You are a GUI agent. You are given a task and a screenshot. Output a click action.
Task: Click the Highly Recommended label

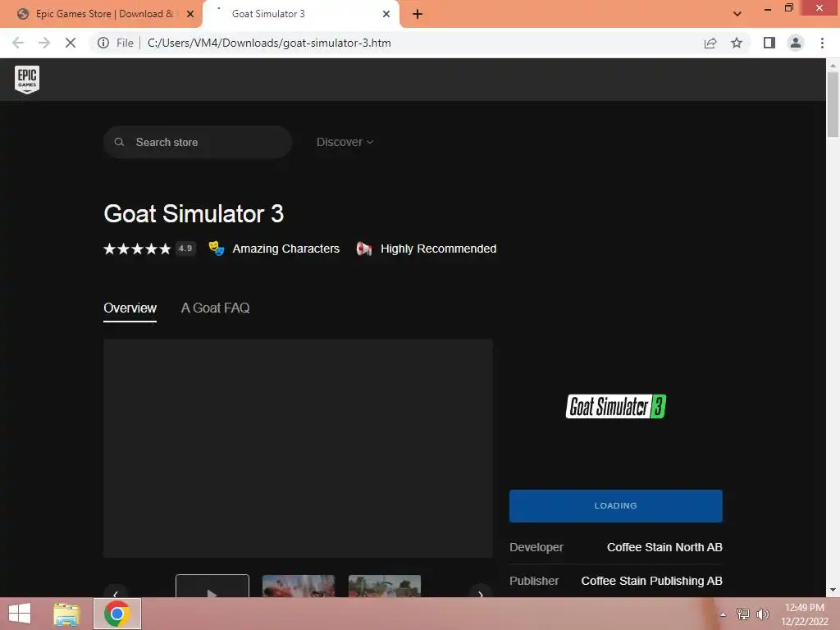point(438,249)
